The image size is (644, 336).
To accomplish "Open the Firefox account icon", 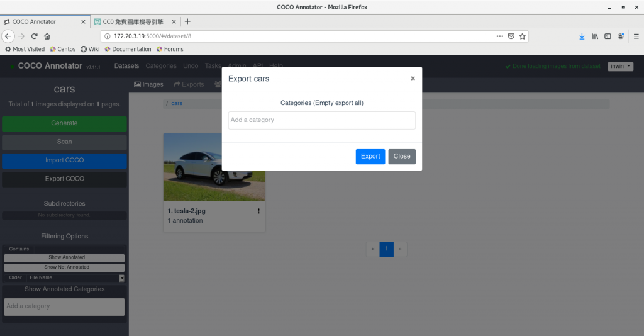I will 621,36.
